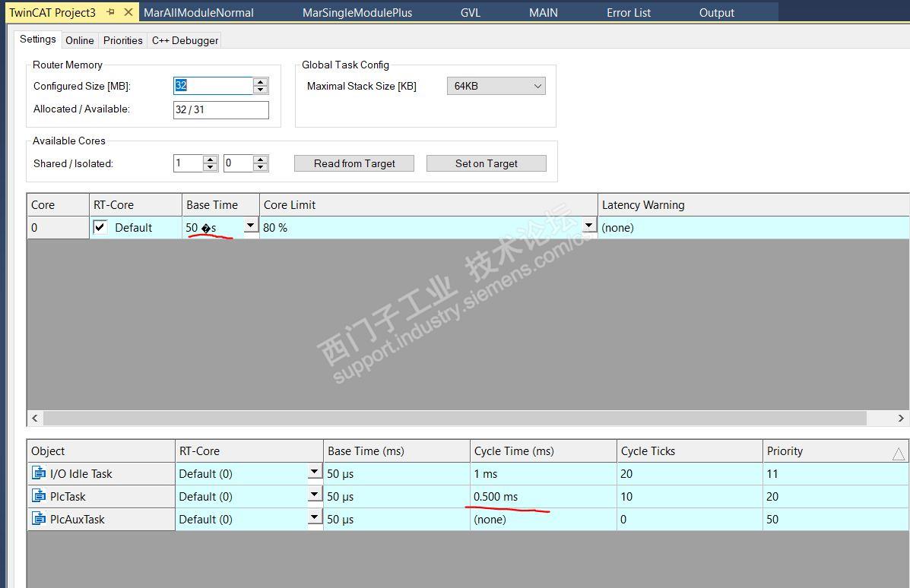Image resolution: width=910 pixels, height=588 pixels.
Task: Click the Set on Target button
Action: point(487,163)
